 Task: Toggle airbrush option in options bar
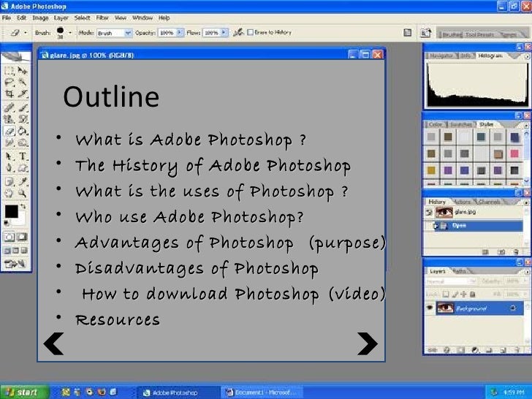tap(238, 32)
